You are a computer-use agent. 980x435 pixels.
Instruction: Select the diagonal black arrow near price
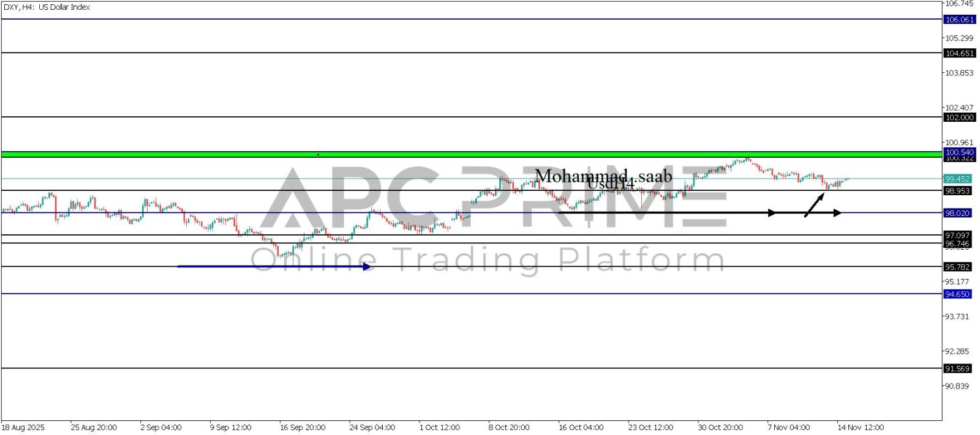[x=814, y=205]
